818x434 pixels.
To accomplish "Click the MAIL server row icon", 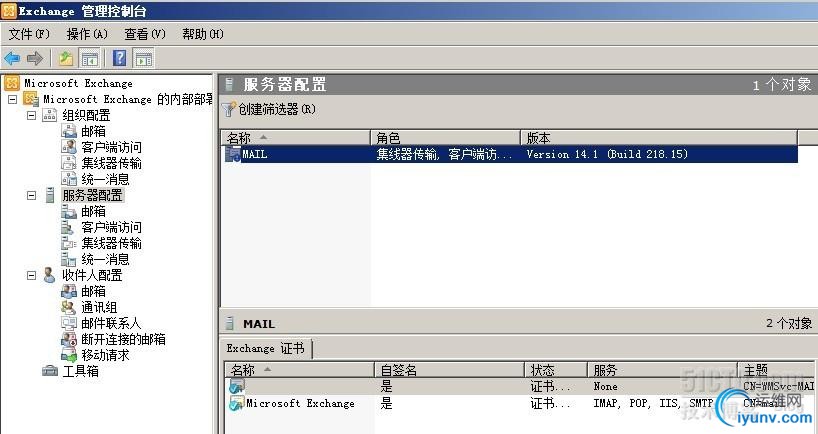I will click(232, 154).
